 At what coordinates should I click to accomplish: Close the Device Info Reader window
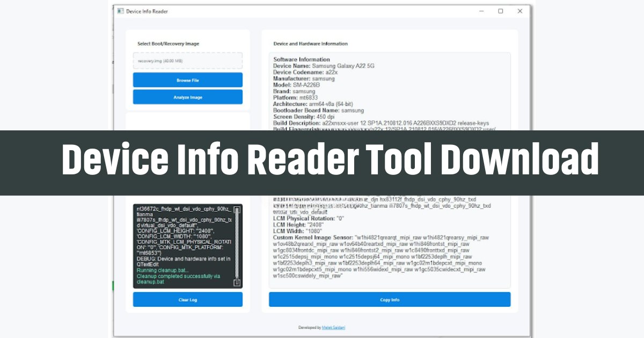click(x=519, y=11)
